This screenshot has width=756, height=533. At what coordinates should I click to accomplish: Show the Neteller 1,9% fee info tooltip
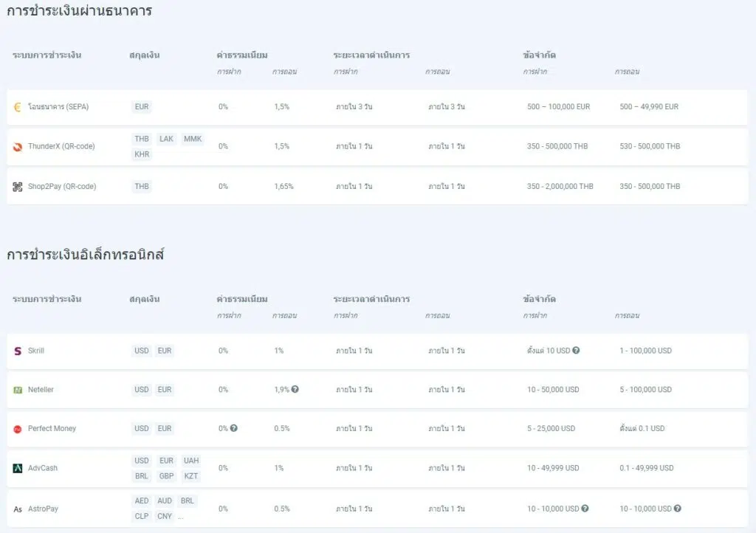click(x=295, y=390)
